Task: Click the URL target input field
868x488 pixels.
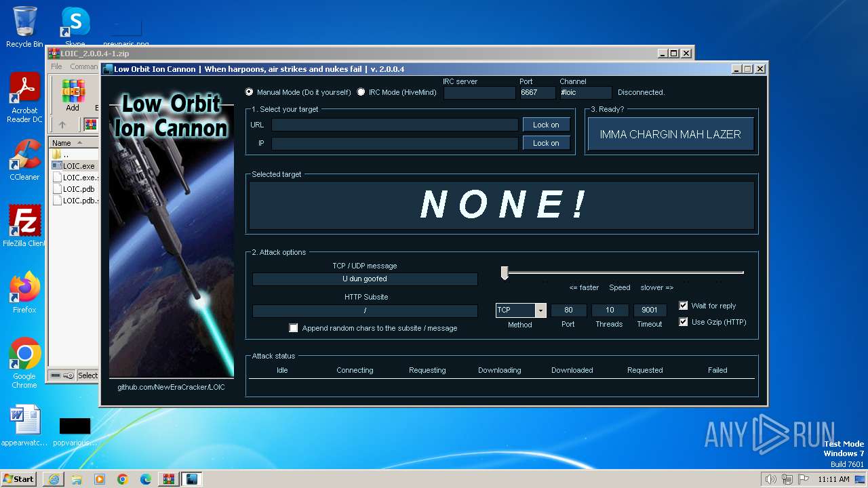Action: click(x=395, y=125)
